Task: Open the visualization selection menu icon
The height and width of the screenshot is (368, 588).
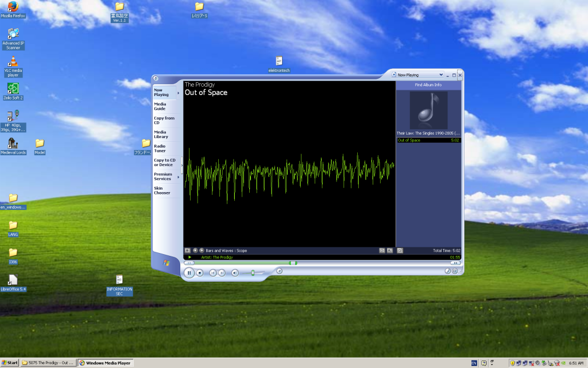Action: pos(187,251)
